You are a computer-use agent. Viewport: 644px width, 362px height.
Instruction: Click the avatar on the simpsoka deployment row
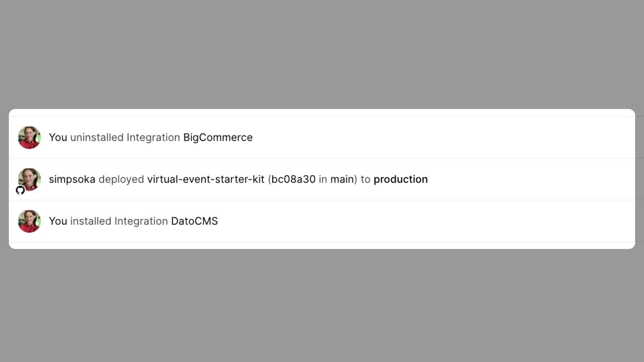29,179
